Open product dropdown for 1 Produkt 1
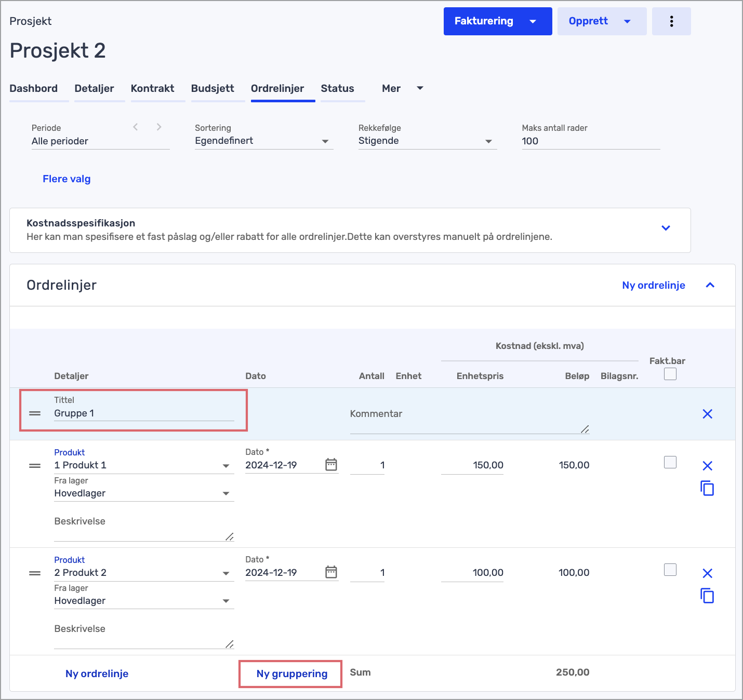743x700 pixels. coord(144,465)
